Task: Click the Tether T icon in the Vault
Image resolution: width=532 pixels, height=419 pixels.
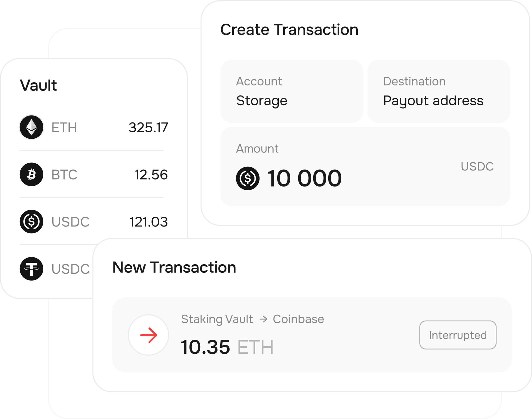Action: click(x=31, y=269)
